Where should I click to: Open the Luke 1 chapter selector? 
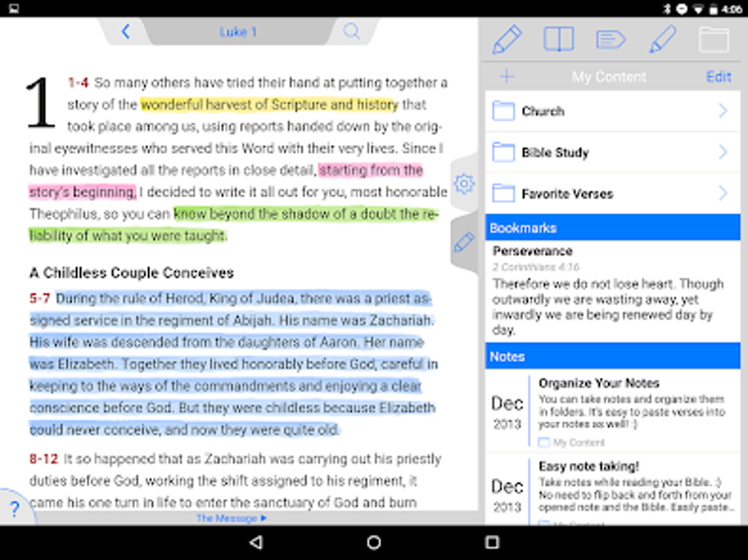238,32
